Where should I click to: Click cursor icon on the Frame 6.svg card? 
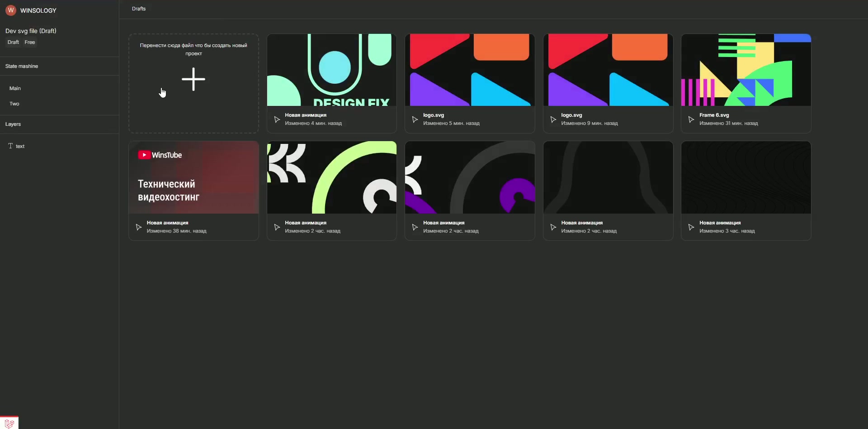tap(691, 119)
